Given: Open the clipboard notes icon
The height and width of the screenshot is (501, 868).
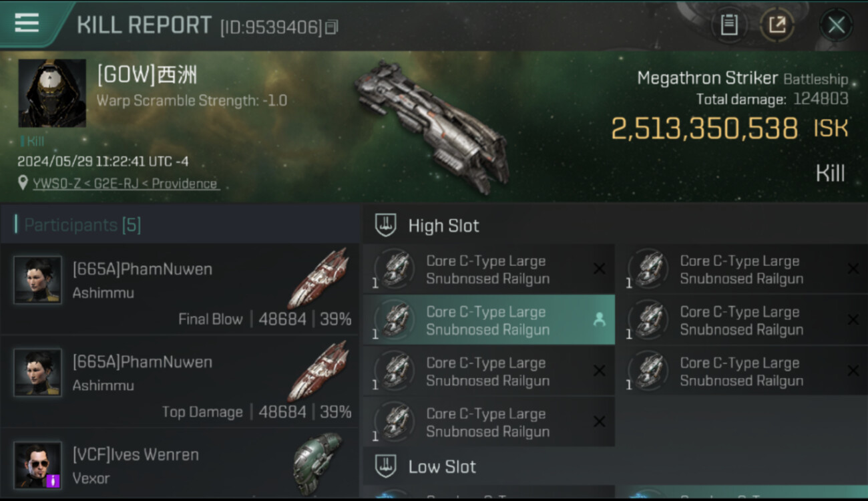Looking at the screenshot, I should coord(728,25).
